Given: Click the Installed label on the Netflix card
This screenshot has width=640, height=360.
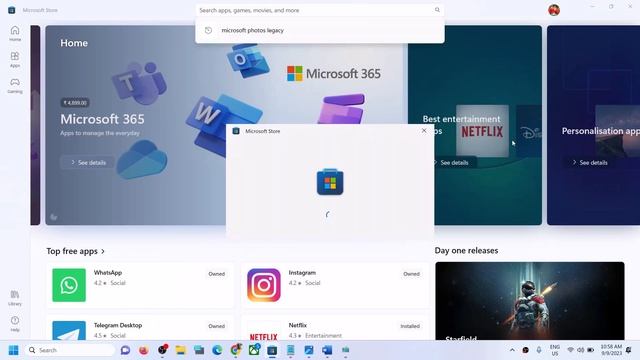Looking at the screenshot, I should tap(410, 326).
